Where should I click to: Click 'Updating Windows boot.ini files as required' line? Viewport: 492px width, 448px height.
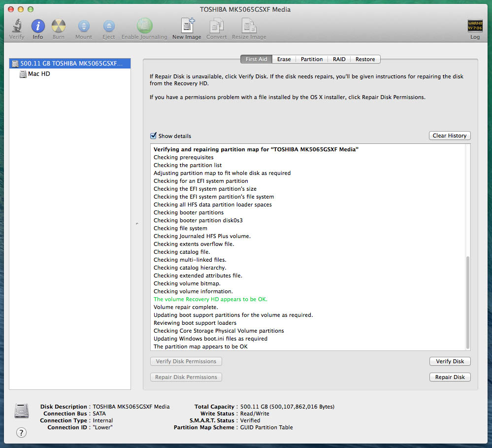click(210, 339)
